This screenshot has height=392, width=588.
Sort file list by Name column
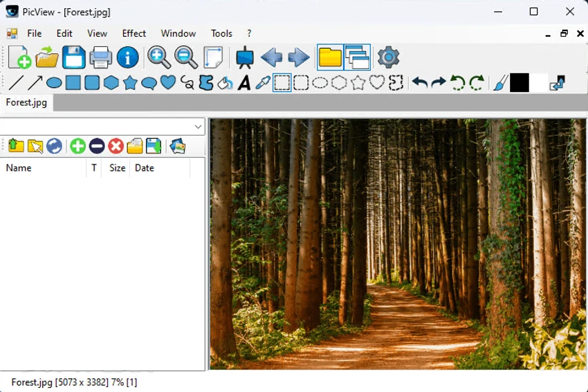tap(43, 168)
